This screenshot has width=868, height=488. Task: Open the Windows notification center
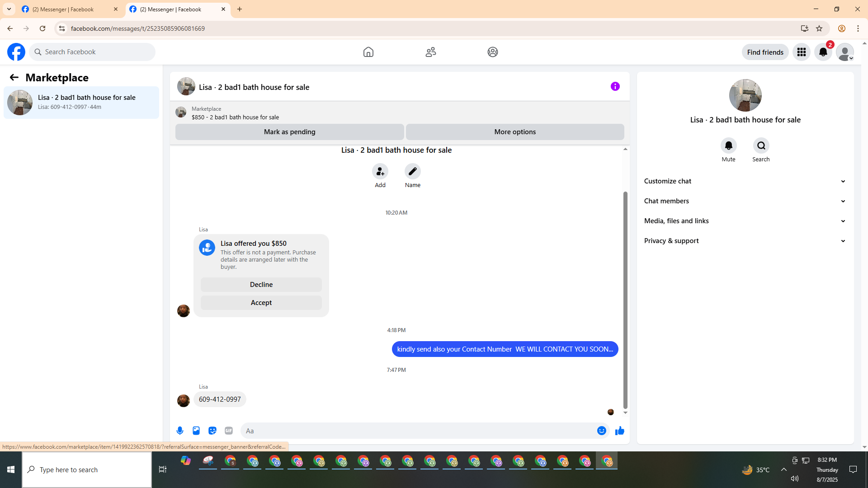853,470
